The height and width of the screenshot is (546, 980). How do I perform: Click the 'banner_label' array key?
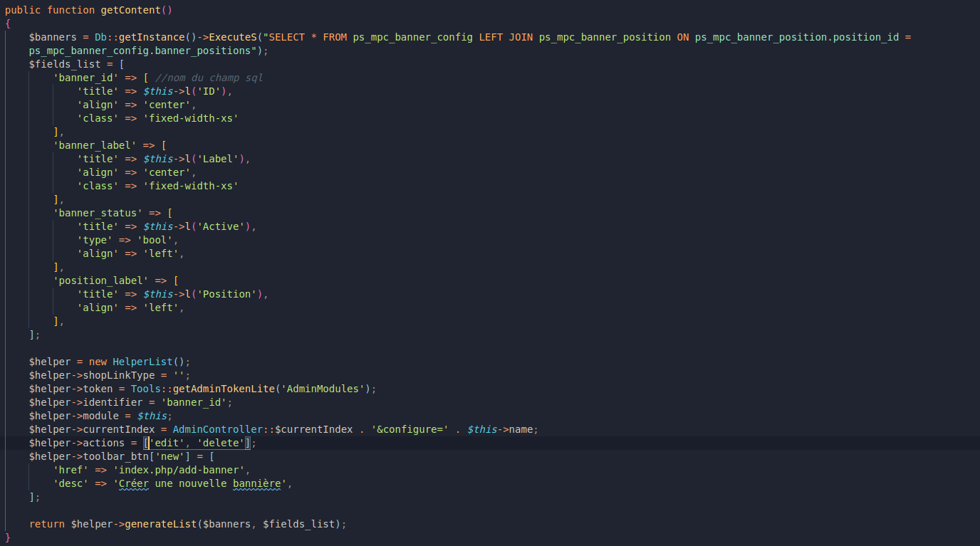click(95, 145)
